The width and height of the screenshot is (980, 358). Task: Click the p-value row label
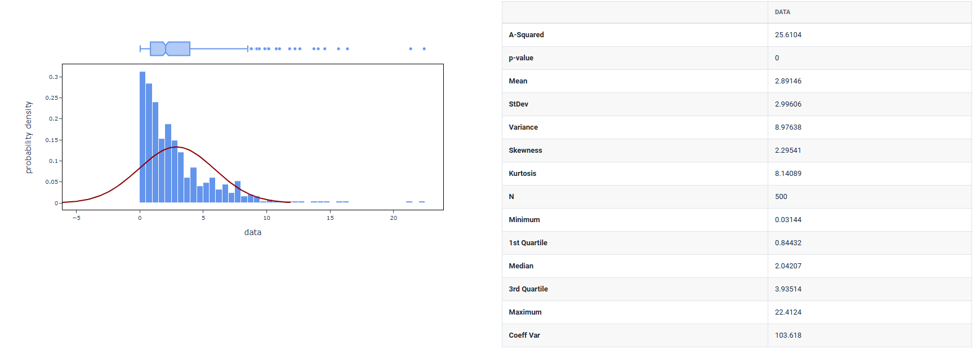(520, 58)
